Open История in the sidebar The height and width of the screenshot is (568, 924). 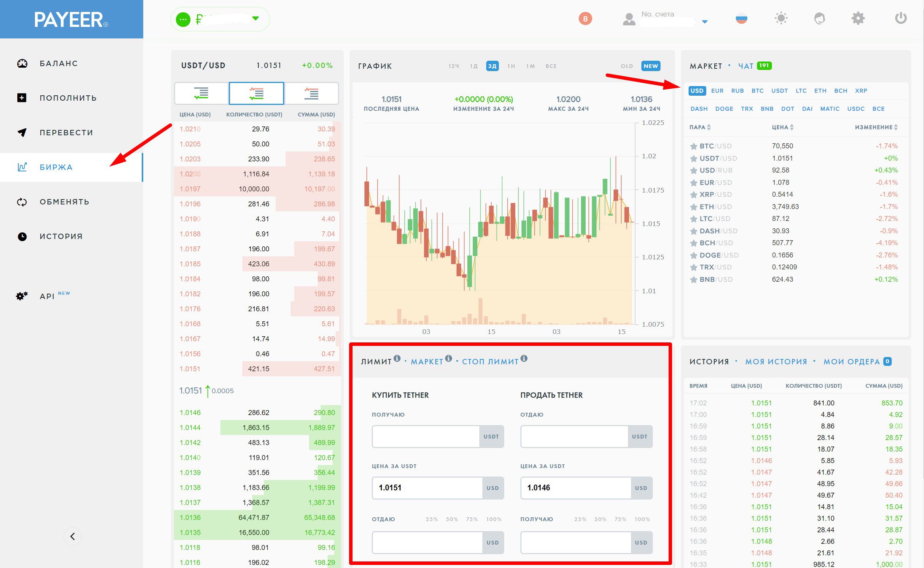tap(71, 236)
